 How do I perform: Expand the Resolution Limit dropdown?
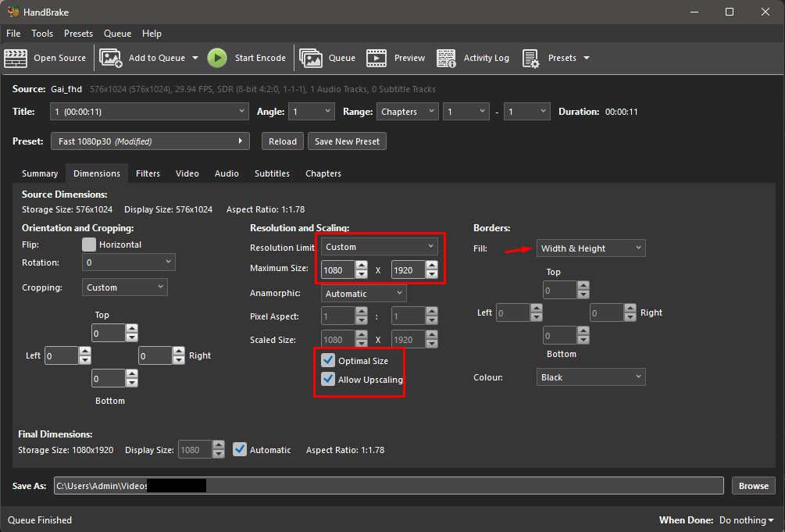(x=380, y=247)
